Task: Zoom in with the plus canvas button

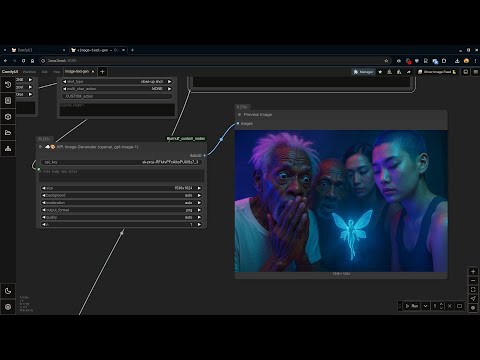Action: tap(473, 271)
